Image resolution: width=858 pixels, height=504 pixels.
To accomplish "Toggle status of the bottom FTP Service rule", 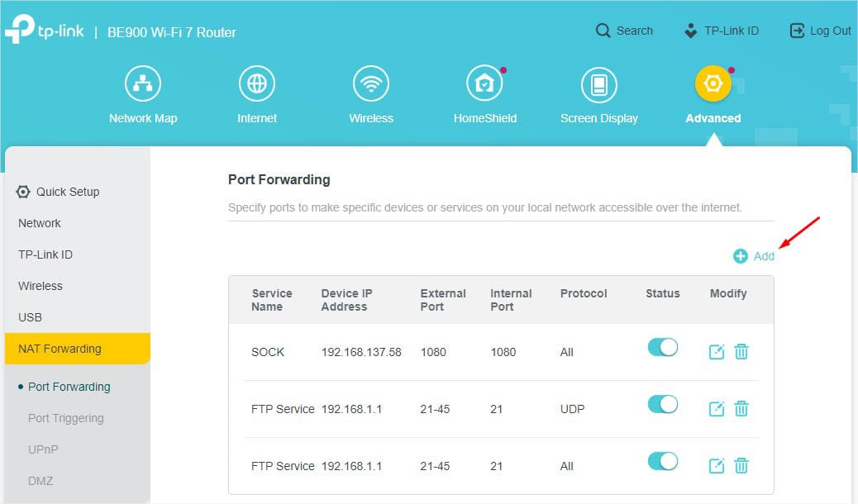I will pos(662,461).
